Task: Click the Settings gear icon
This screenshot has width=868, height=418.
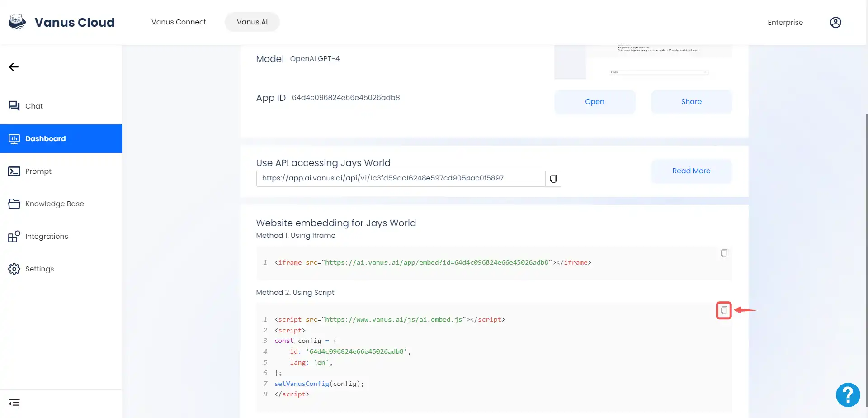Action: (14, 269)
